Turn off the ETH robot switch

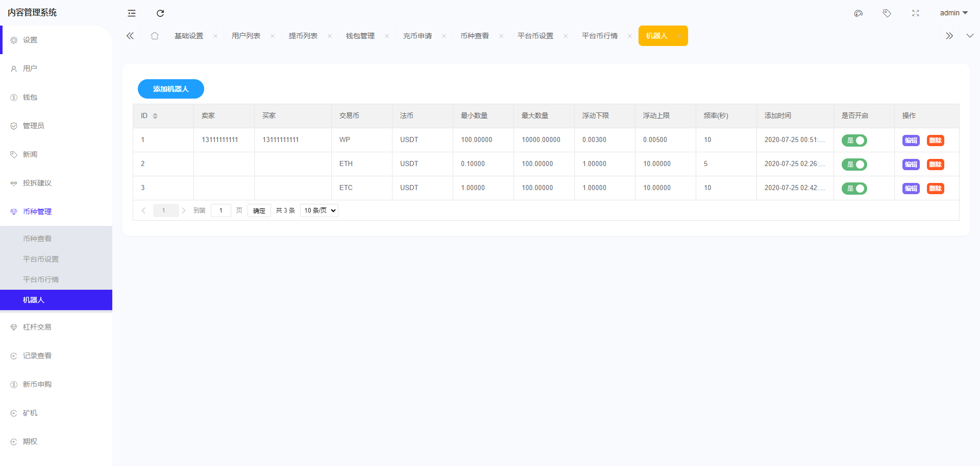(x=854, y=165)
